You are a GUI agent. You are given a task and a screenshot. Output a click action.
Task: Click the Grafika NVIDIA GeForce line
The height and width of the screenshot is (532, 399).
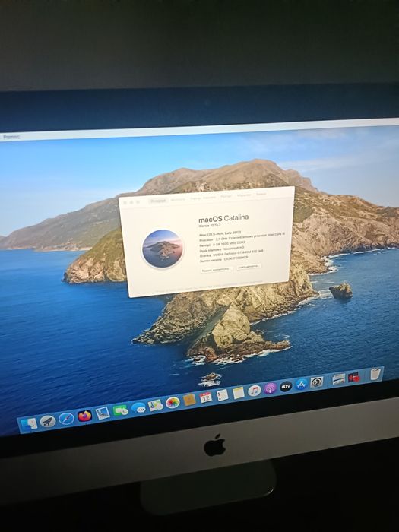[231, 253]
